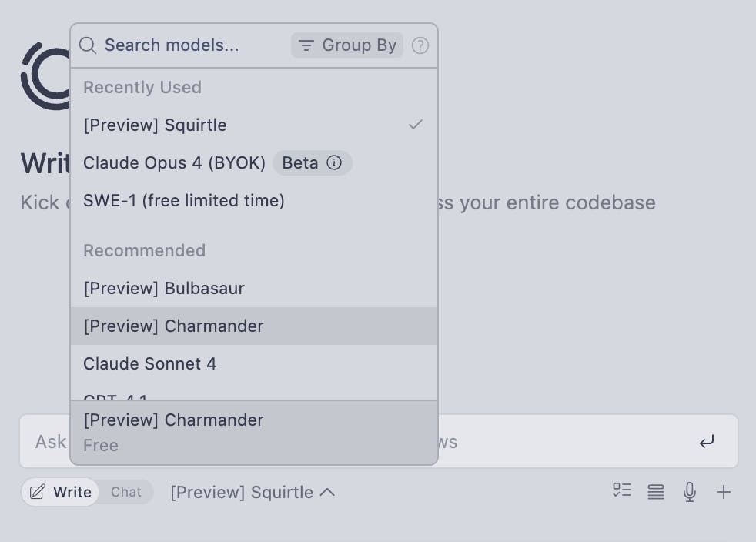
Task: Select the highlighted [Preview] Charmander entry
Action: tap(173, 326)
